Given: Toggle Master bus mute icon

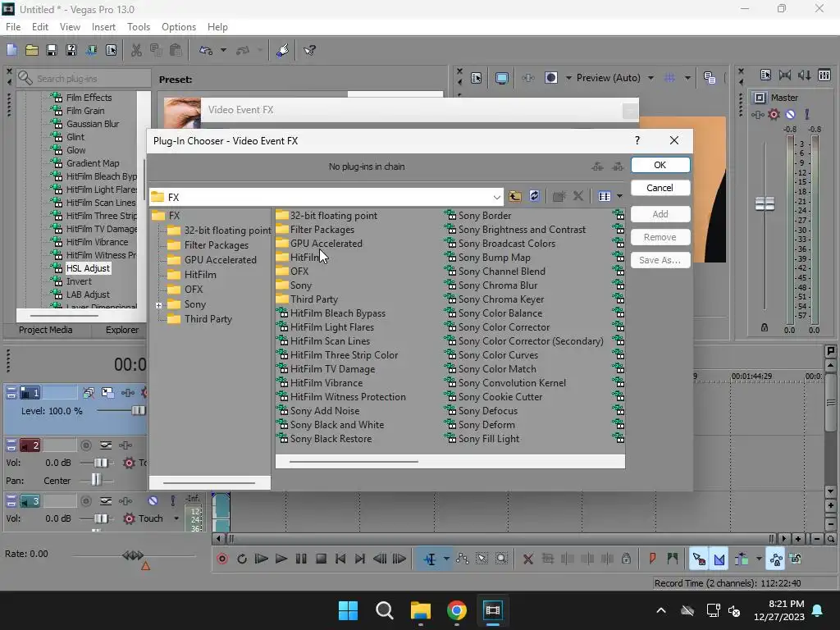Looking at the screenshot, I should click(790, 114).
